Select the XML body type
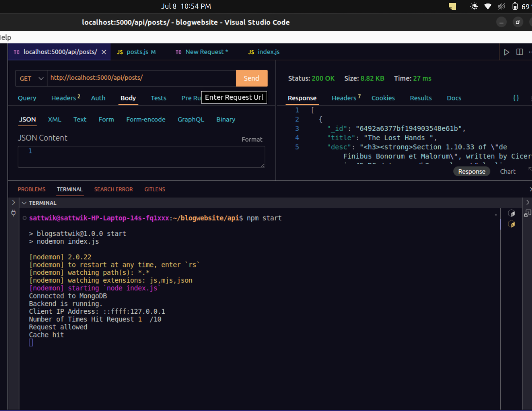532x411 pixels. 54,119
